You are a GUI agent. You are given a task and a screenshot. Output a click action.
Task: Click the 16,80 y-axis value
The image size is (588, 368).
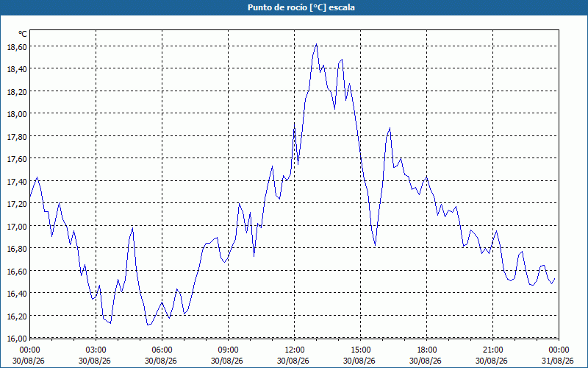[17, 249]
